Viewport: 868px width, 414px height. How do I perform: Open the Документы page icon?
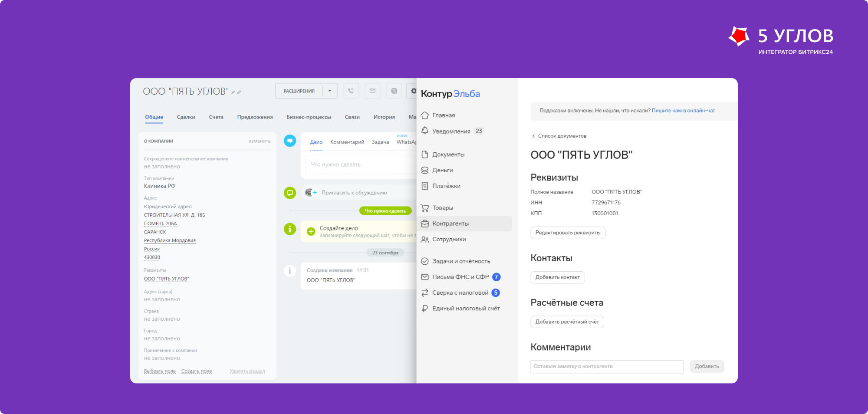coord(425,154)
